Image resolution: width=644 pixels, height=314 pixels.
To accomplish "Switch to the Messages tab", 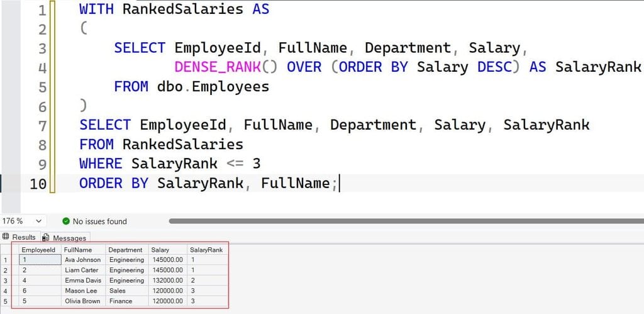I will click(x=65, y=238).
